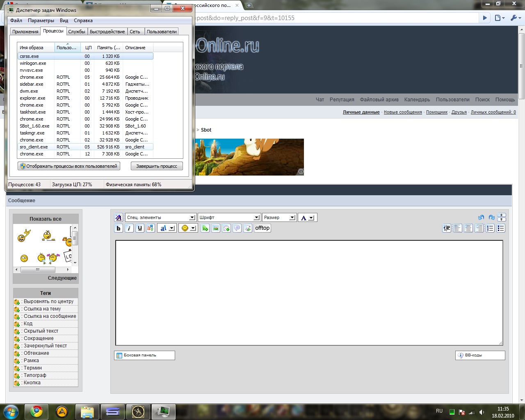Open the Шрифт font dropdown
Screen dimensions: 525x420
229,217
